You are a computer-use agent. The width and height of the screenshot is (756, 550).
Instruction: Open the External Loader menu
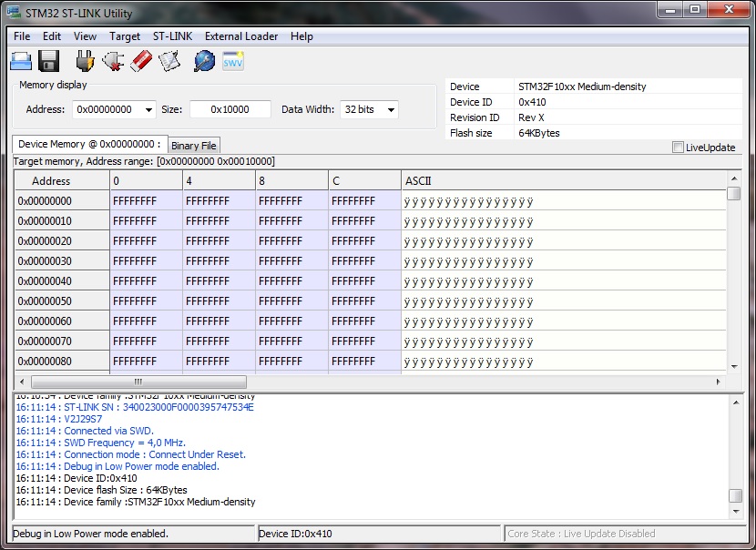coord(241,36)
